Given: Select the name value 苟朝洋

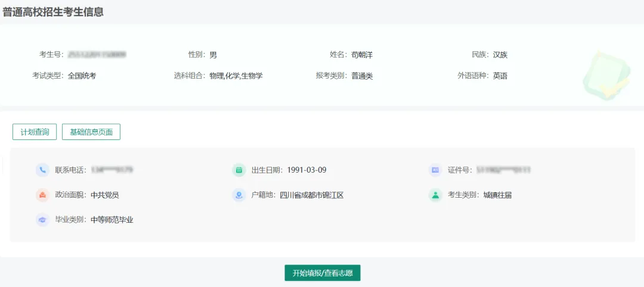Looking at the screenshot, I should [362, 55].
